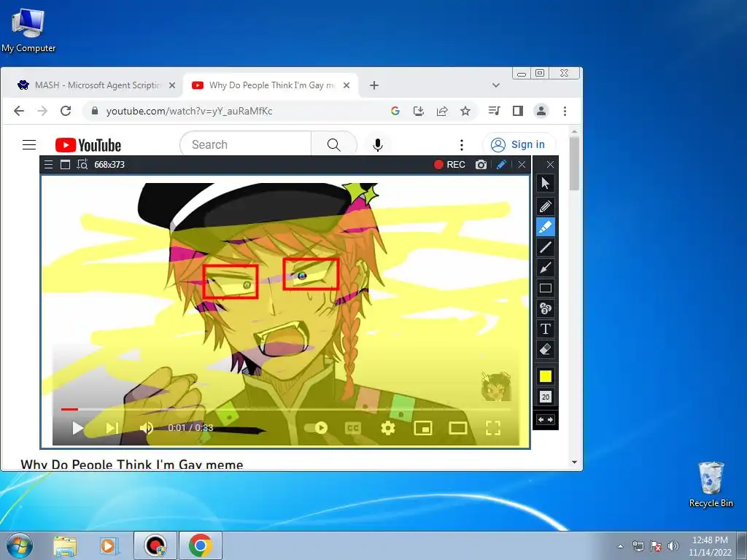Expand the tab search chevron

coord(496,85)
